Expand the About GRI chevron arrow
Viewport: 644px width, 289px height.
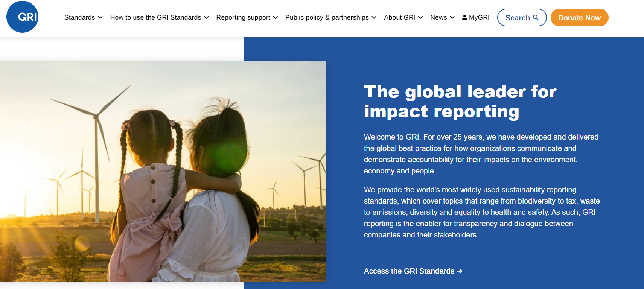coord(420,18)
